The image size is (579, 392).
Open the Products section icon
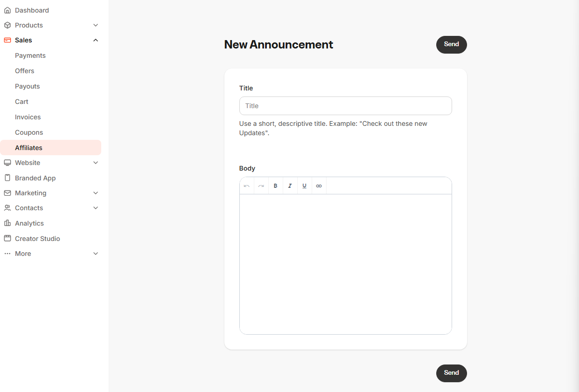7,25
